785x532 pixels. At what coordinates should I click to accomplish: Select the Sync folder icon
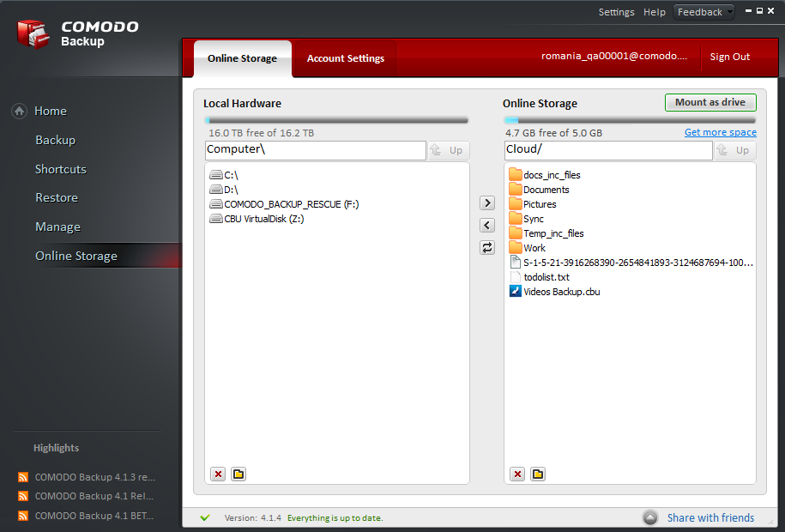[x=515, y=219]
